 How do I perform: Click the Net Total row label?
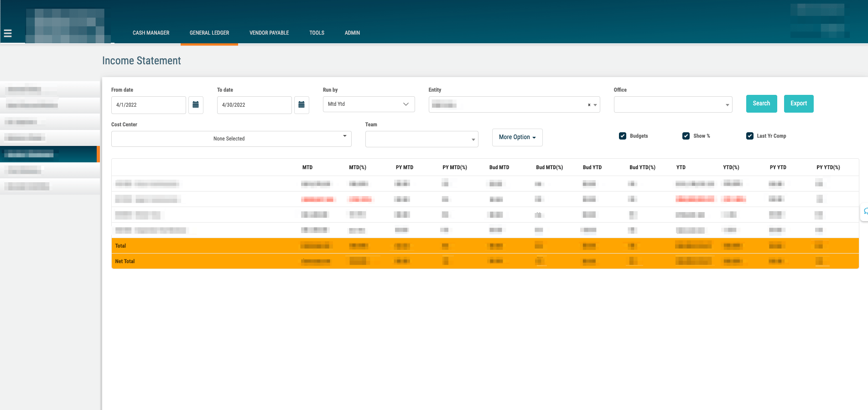click(125, 261)
